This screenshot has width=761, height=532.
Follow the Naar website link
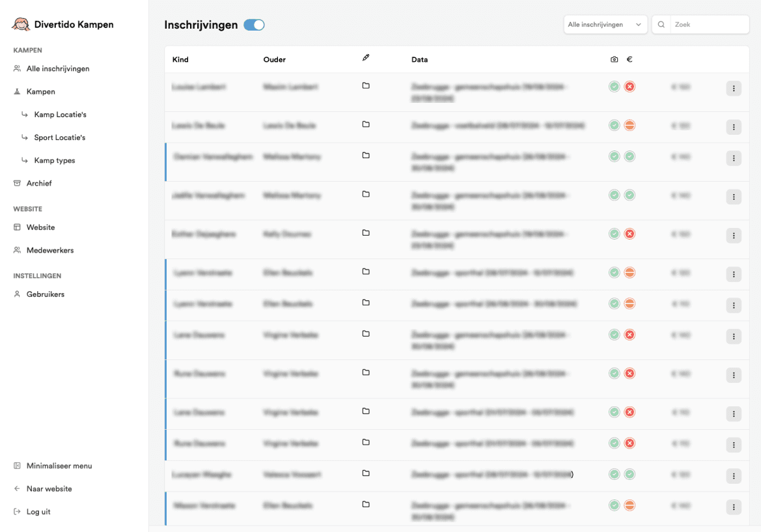point(49,489)
